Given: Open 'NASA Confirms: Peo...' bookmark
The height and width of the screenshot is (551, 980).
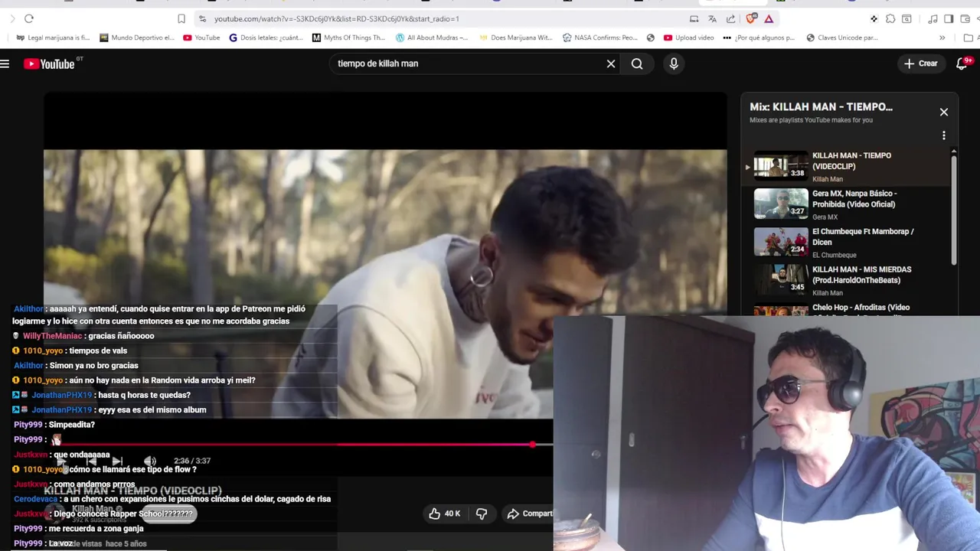Looking at the screenshot, I should point(599,37).
